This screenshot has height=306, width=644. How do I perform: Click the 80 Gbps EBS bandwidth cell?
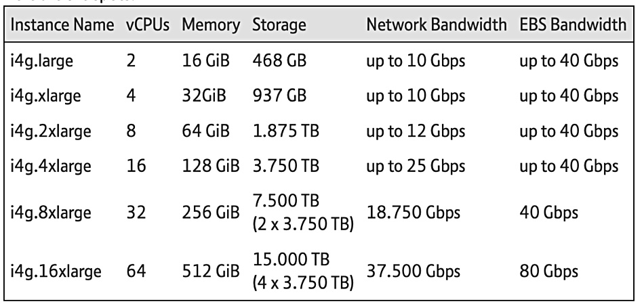pos(548,271)
